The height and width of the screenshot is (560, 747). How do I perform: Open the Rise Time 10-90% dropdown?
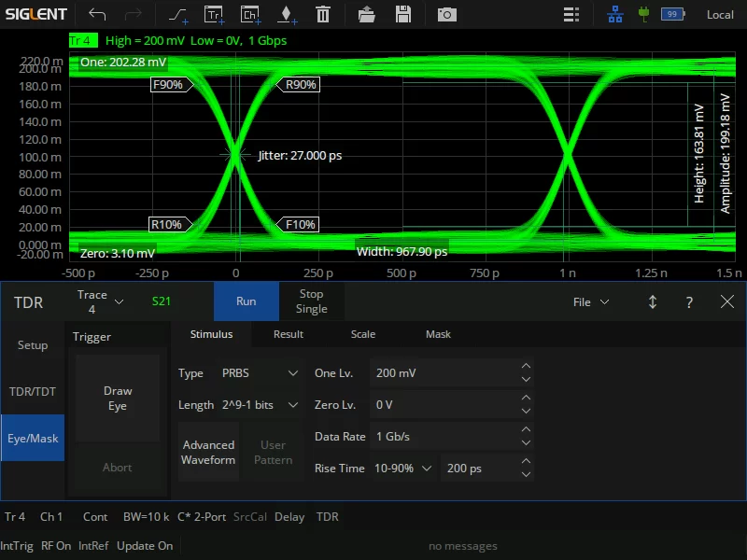click(402, 469)
